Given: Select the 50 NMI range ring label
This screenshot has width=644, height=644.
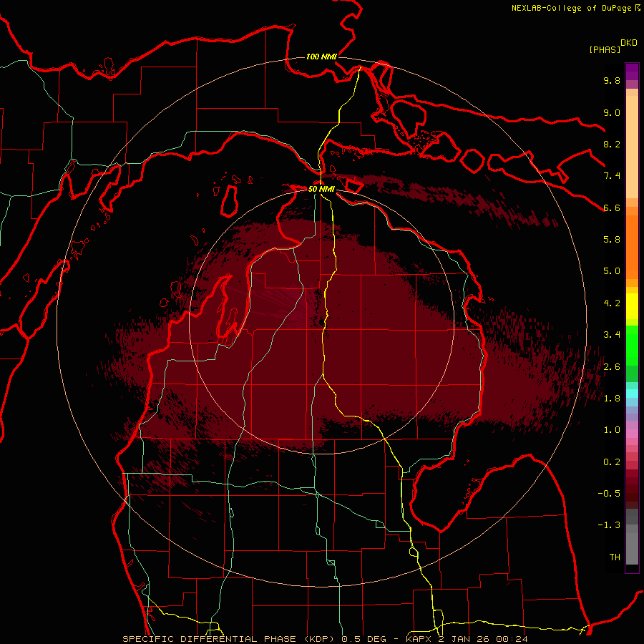Looking at the screenshot, I should (321, 189).
